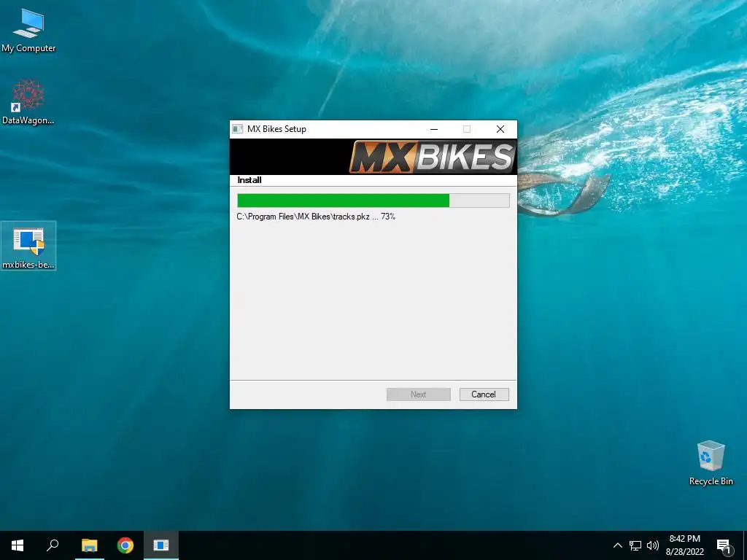Select the Recycle Bin icon
Screen dimensions: 747x560
[711, 463]
